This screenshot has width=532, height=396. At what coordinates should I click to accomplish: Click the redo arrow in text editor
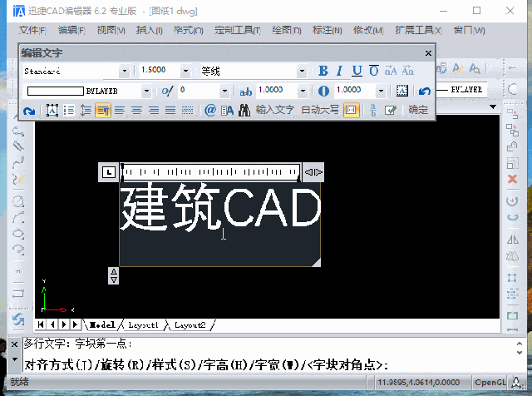point(29,111)
